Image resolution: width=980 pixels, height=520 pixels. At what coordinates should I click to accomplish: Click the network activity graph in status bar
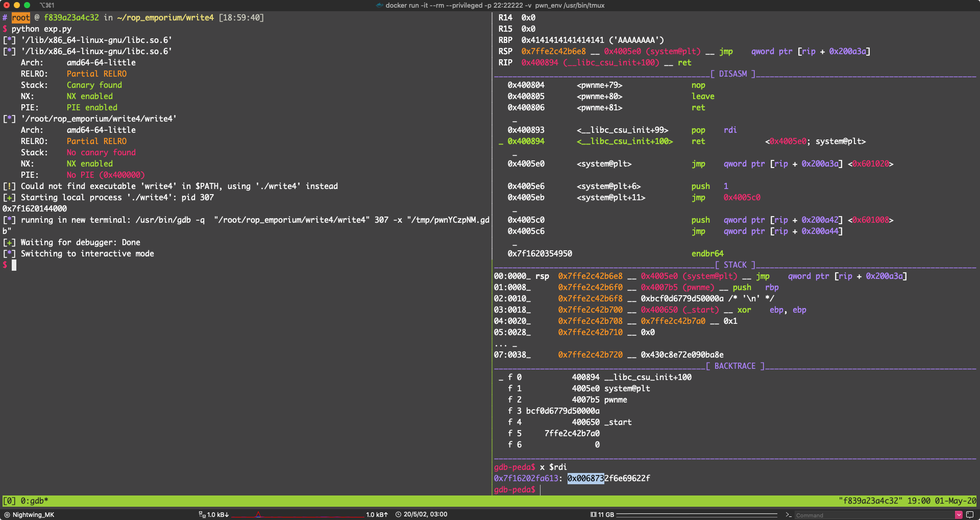pyautogui.click(x=299, y=514)
